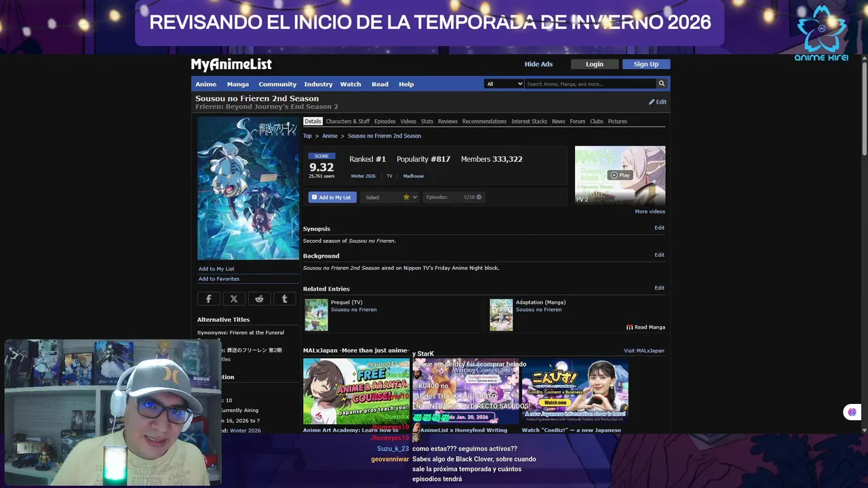Click the ConBiz Watch now banner
This screenshot has height=488, width=868.
(575, 392)
